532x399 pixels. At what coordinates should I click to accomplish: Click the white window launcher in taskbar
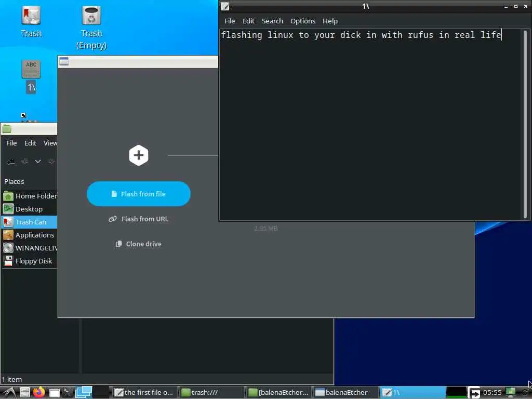[x=54, y=393]
